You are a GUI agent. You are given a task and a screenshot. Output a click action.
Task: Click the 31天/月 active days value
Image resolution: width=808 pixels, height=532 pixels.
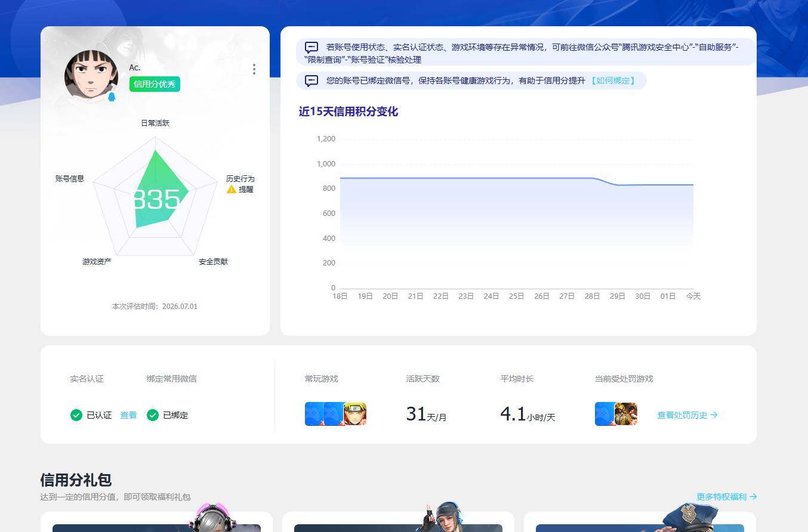point(426,414)
